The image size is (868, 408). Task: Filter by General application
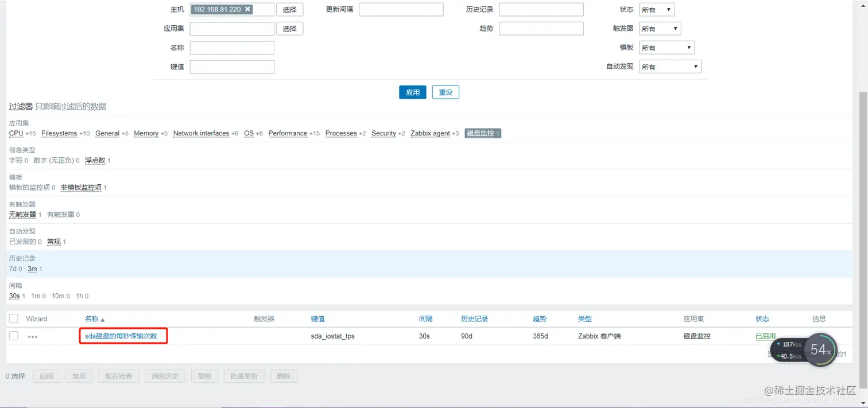(x=107, y=133)
